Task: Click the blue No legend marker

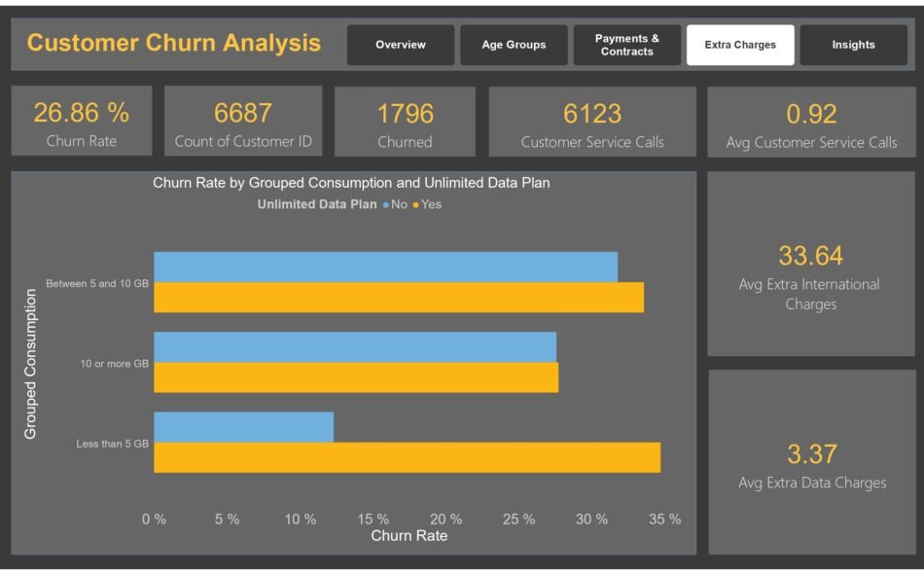Action: click(x=386, y=205)
